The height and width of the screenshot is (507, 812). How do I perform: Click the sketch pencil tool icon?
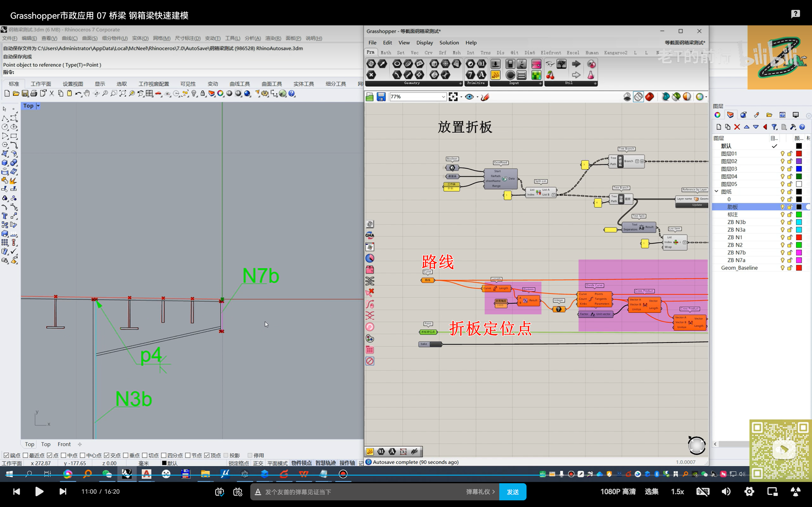point(485,97)
